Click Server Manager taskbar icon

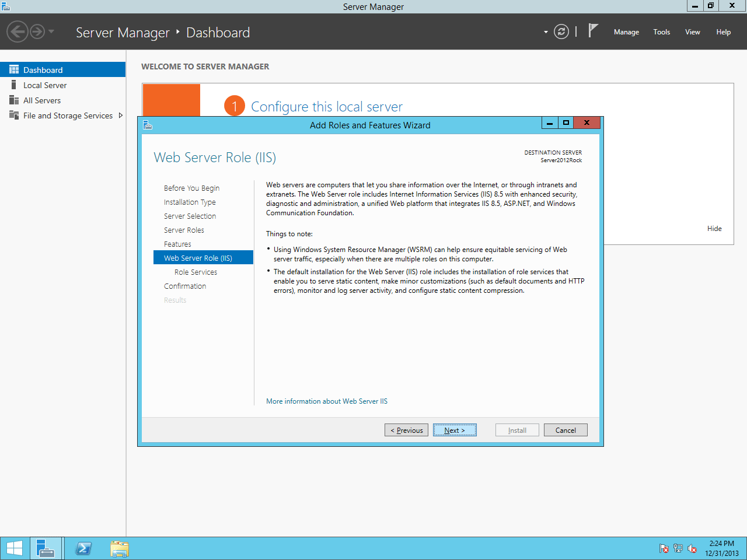[x=46, y=548]
